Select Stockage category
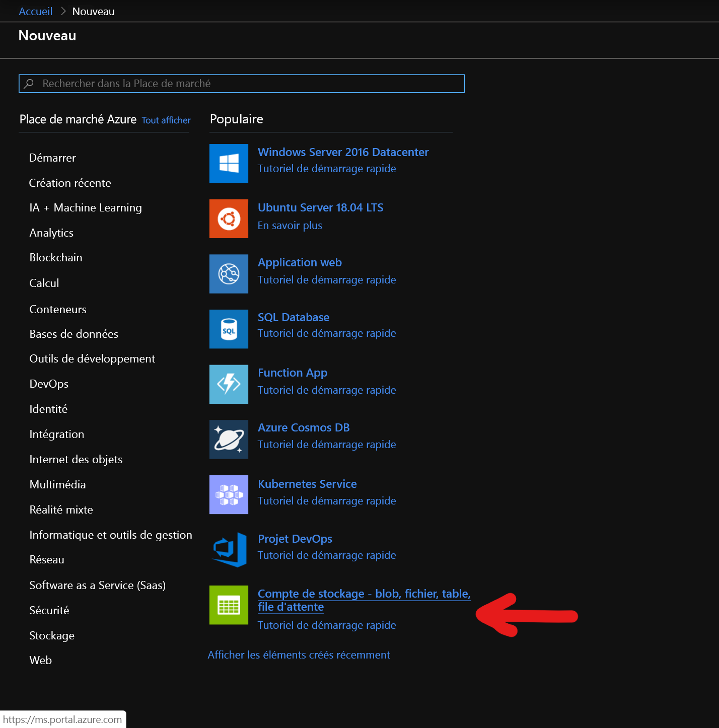This screenshot has height=728, width=719. point(52,635)
